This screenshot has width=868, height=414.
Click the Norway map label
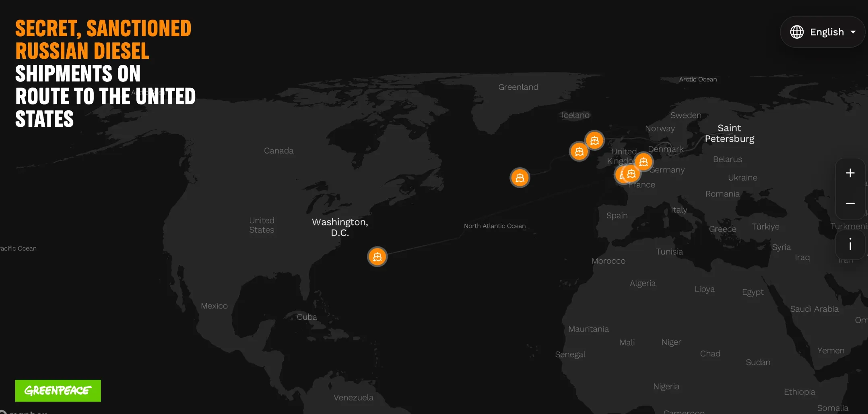tap(660, 128)
